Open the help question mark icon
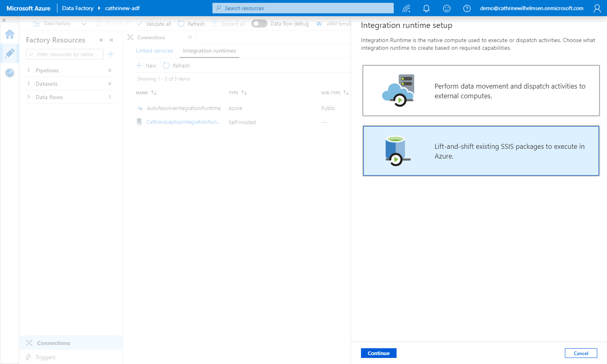Image resolution: width=607 pixels, height=364 pixels. pyautogui.click(x=467, y=8)
